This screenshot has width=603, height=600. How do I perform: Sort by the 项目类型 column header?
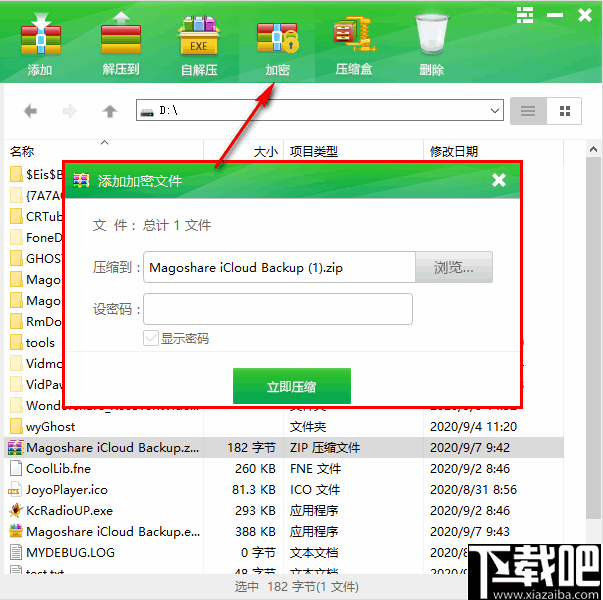click(x=314, y=152)
